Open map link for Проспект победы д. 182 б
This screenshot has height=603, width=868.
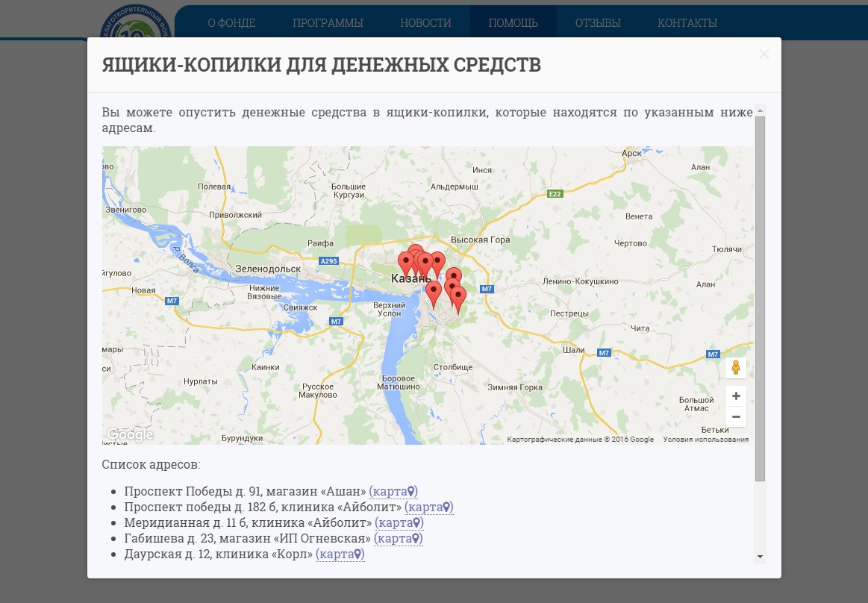[429, 507]
